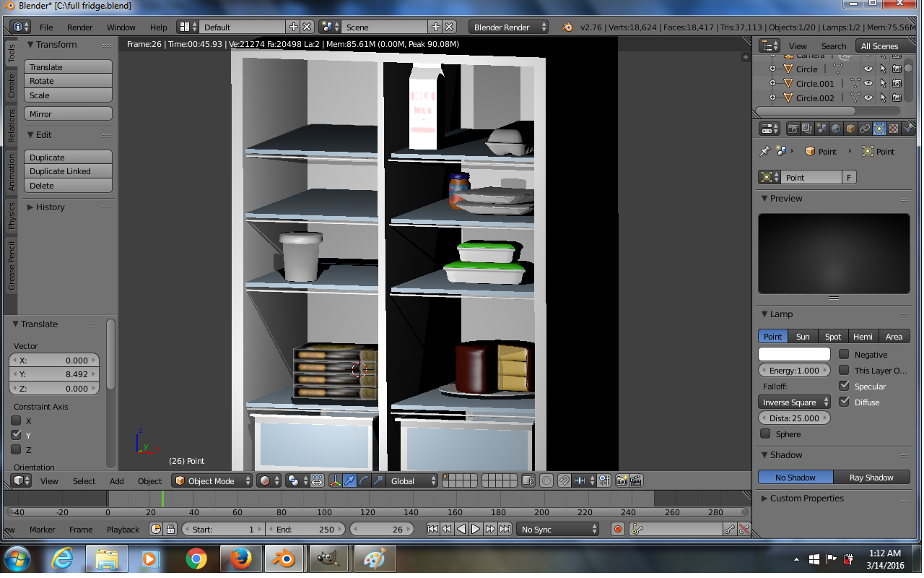924x578 pixels.
Task: Open the Window menu
Action: [121, 27]
